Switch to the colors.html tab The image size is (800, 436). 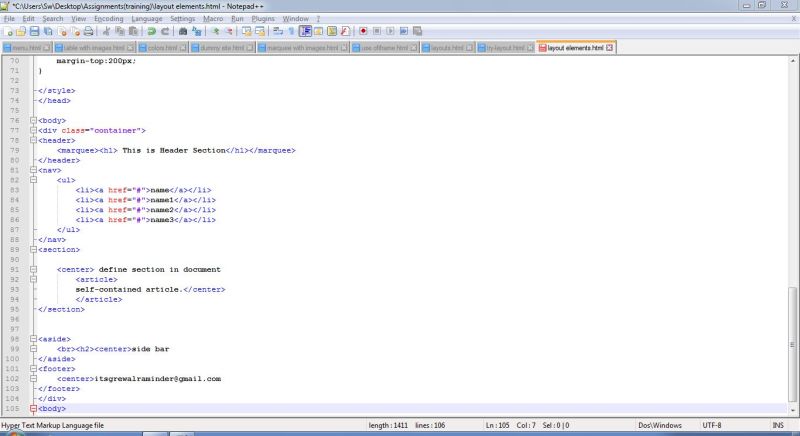162,48
